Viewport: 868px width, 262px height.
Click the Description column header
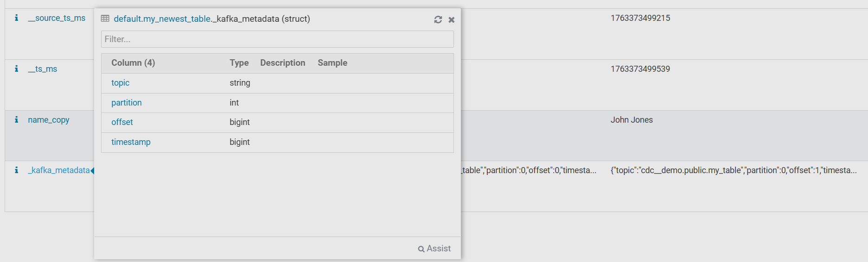pyautogui.click(x=282, y=63)
